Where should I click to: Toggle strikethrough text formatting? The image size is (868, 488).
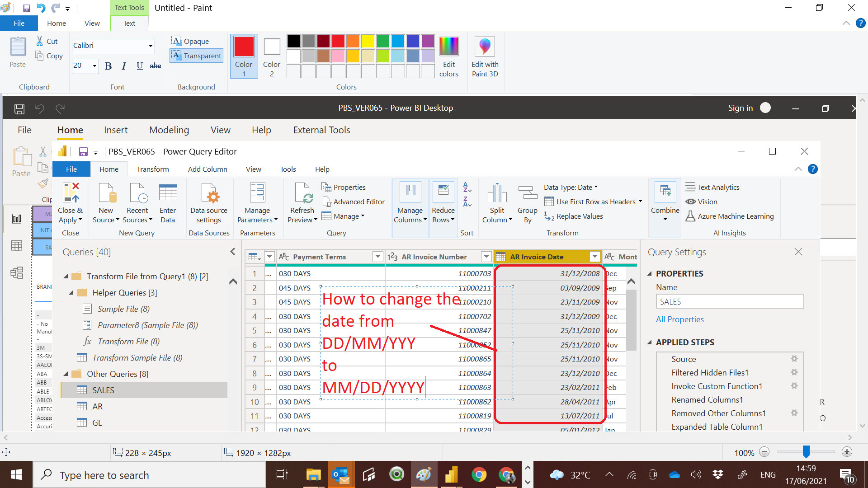(x=155, y=66)
